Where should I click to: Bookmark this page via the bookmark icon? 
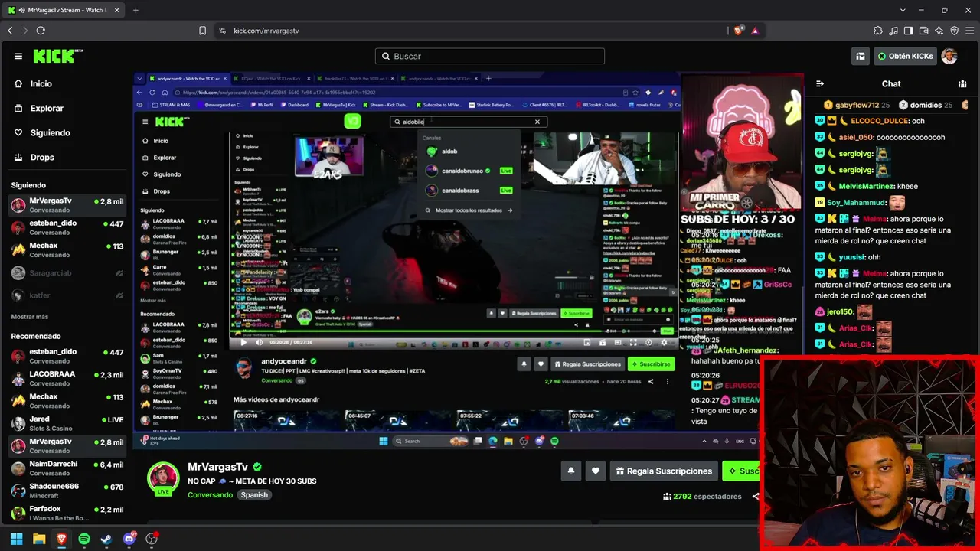pyautogui.click(x=202, y=31)
